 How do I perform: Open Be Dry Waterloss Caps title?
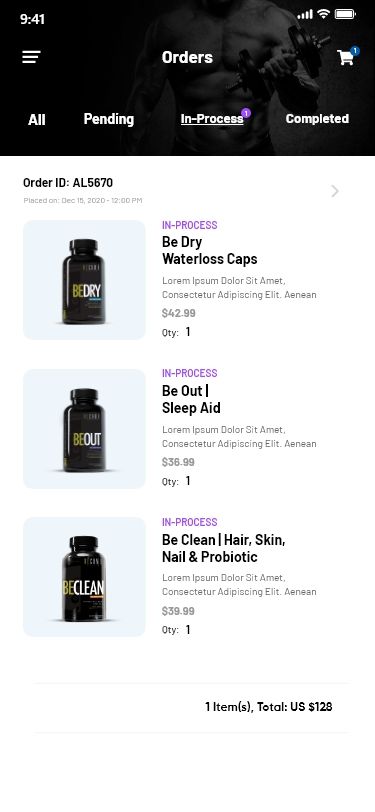tap(209, 250)
